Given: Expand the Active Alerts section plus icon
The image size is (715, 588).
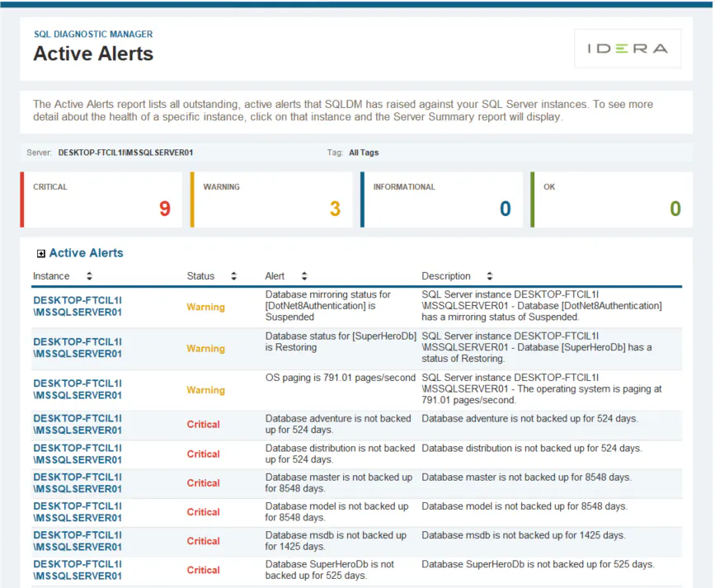Looking at the screenshot, I should (41, 254).
